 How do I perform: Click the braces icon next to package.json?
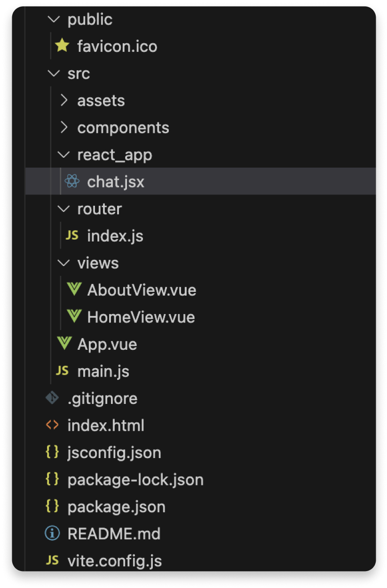(52, 507)
